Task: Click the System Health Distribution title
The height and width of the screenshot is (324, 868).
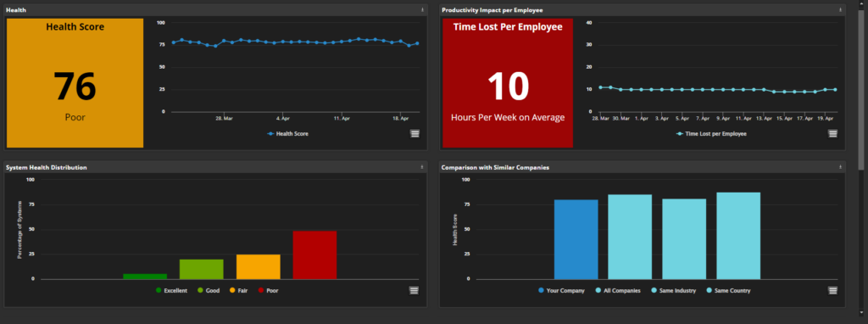Action: 47,167
